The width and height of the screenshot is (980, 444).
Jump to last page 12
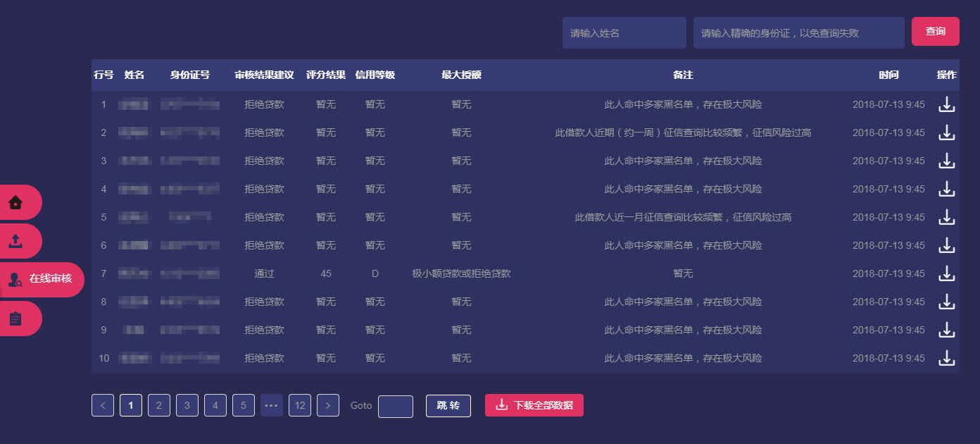[300, 405]
